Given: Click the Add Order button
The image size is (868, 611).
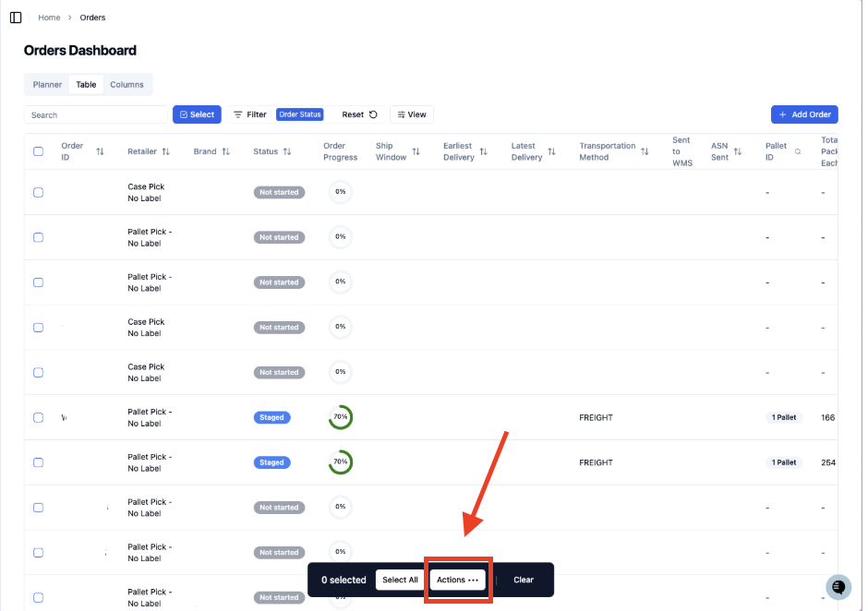Looking at the screenshot, I should pos(804,114).
